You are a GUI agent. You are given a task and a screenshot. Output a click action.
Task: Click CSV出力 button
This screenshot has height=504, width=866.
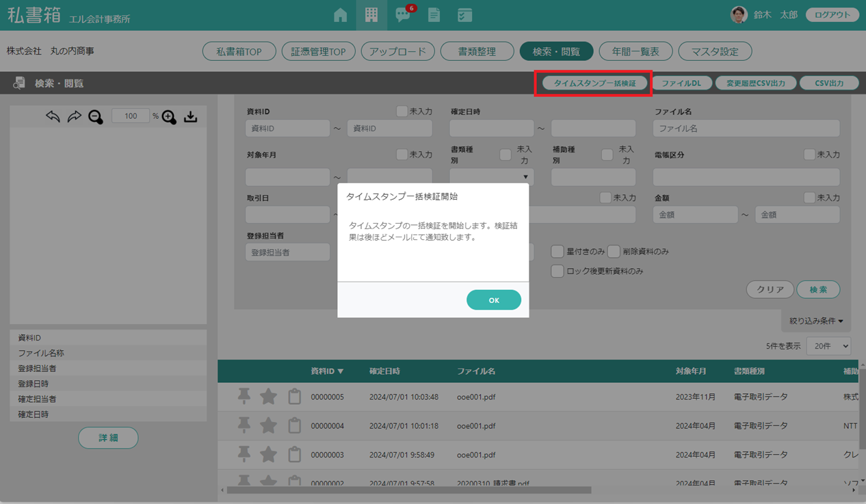point(829,83)
